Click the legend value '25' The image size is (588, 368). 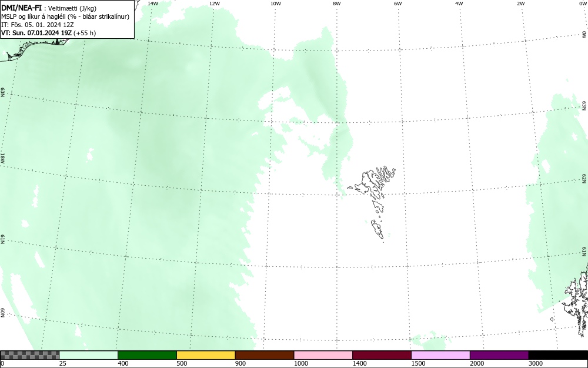coord(63,363)
